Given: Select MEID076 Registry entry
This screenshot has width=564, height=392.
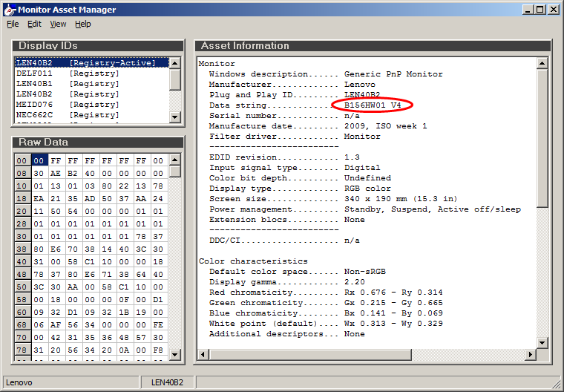Looking at the screenshot, I should click(92, 105).
